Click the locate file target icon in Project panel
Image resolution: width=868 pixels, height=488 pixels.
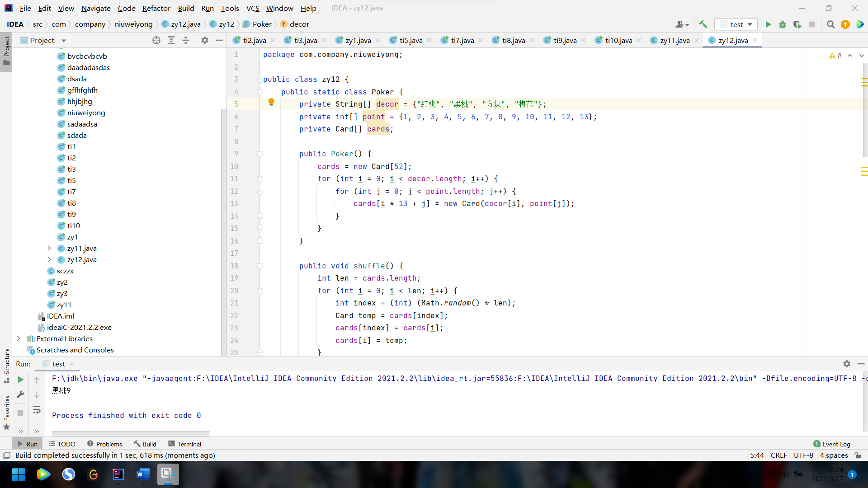pos(156,40)
